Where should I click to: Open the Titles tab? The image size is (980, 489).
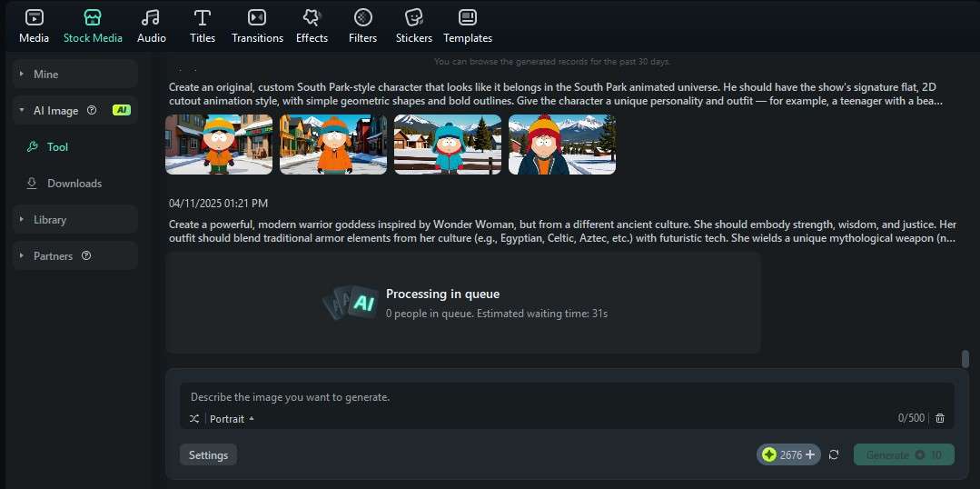(203, 26)
